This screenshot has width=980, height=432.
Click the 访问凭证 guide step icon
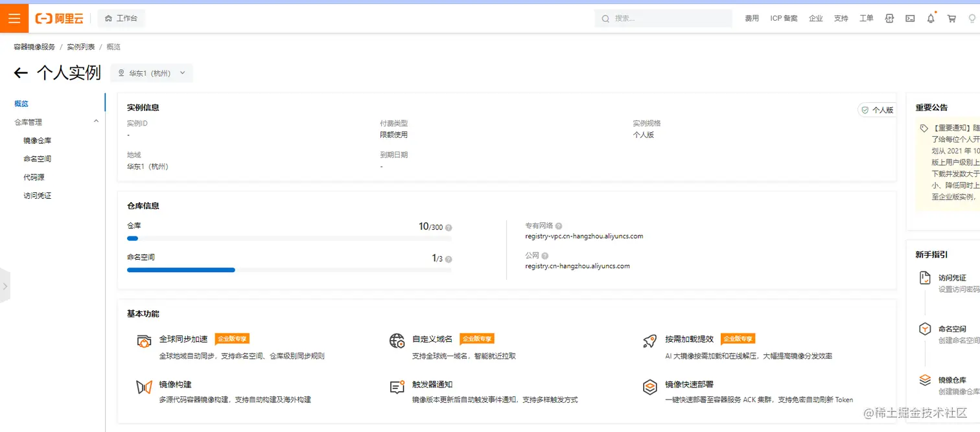coord(926,278)
